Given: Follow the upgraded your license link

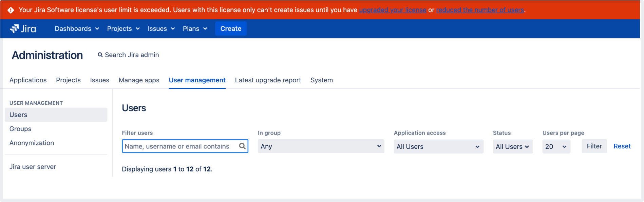Looking at the screenshot, I should coord(393,10).
